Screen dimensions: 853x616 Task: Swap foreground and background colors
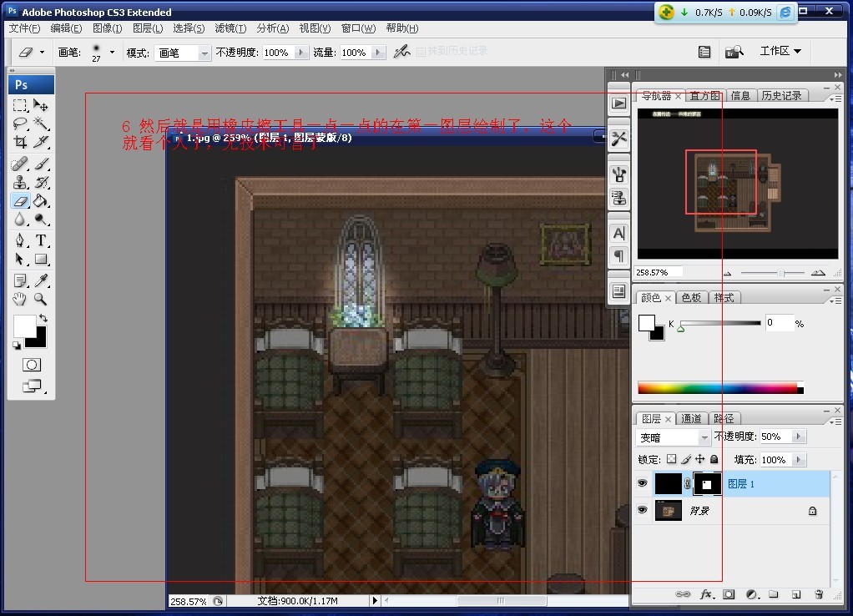pyautogui.click(x=43, y=318)
